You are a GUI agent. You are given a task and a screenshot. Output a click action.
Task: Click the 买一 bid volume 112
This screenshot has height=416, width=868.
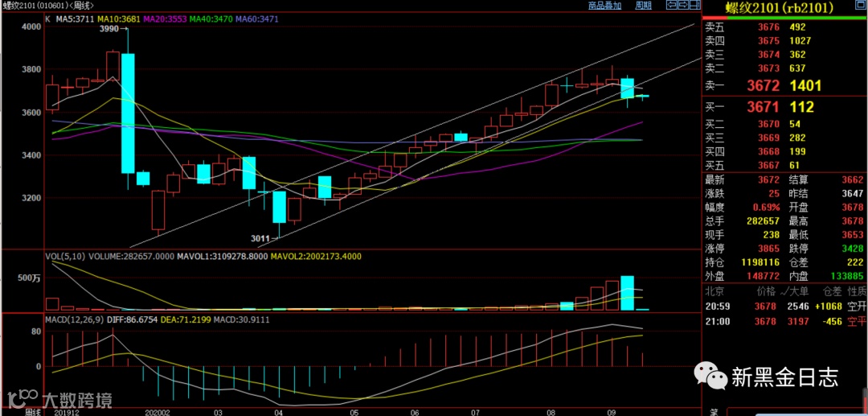800,107
